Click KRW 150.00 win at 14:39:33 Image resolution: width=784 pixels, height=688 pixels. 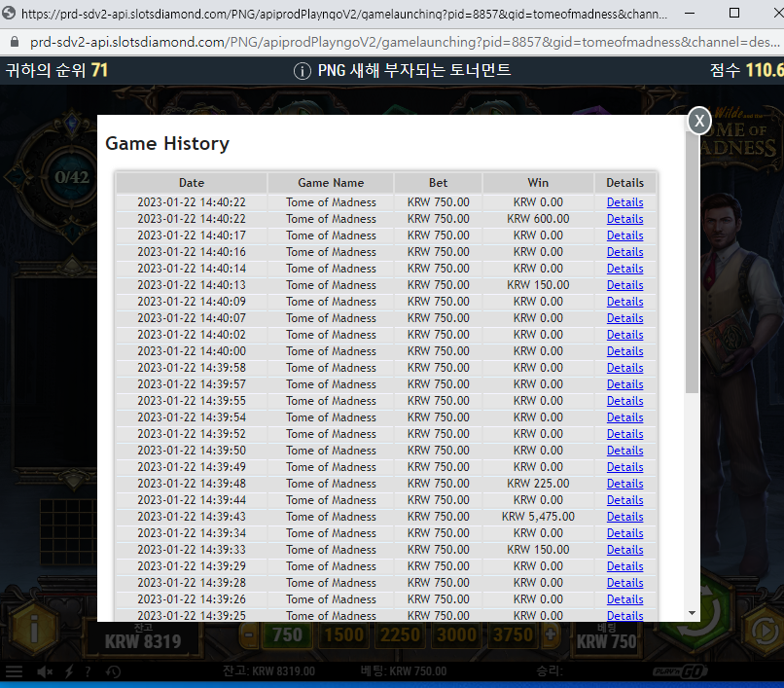point(538,550)
